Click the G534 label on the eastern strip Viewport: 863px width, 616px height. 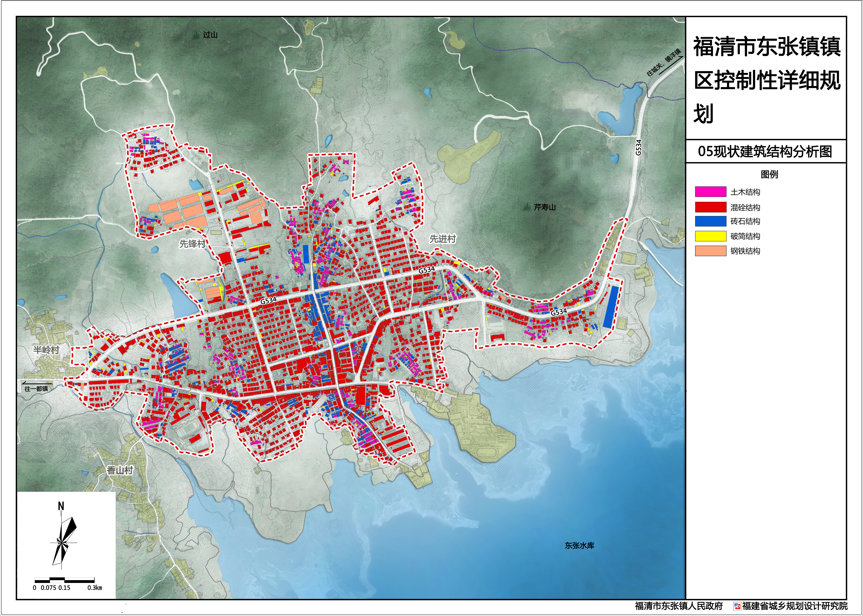pos(559,312)
